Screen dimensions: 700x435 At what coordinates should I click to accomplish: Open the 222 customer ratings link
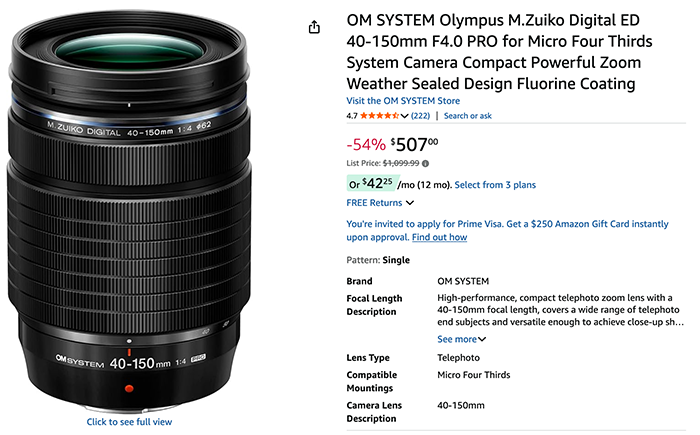[420, 116]
